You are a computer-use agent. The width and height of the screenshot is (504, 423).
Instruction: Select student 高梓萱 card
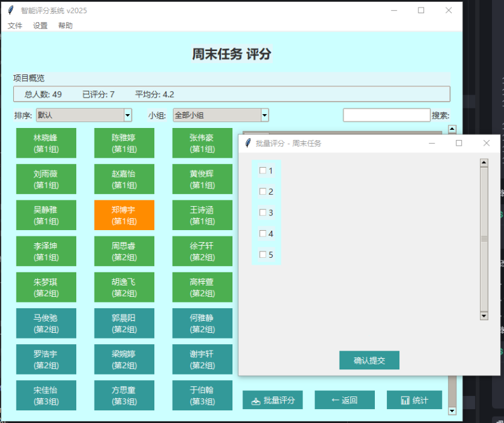point(202,287)
